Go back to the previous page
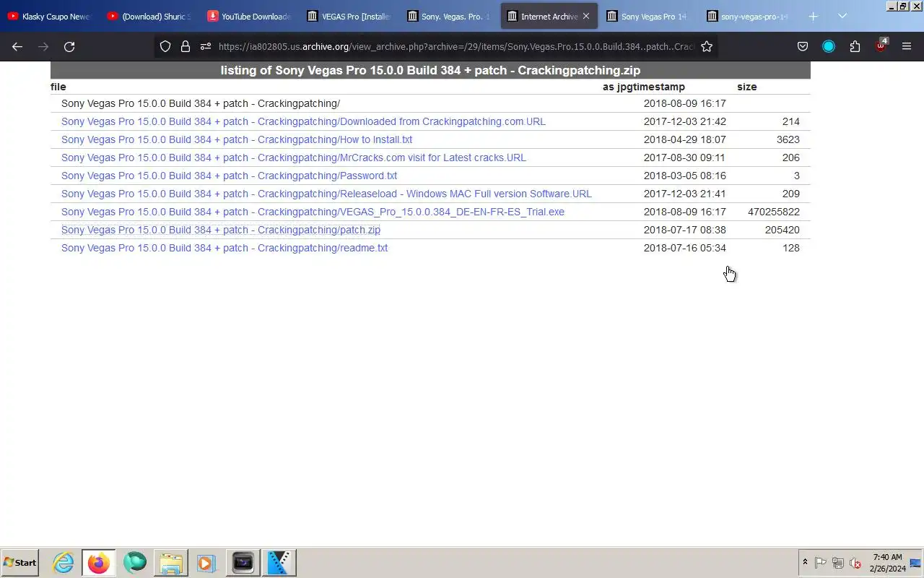The width and height of the screenshot is (924, 578). pyautogui.click(x=17, y=46)
